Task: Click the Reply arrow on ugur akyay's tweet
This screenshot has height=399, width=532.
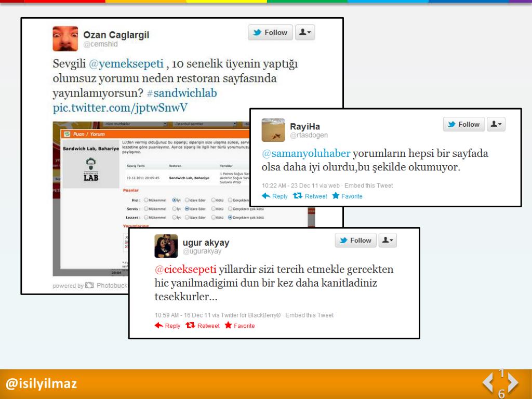Action: pos(159,325)
